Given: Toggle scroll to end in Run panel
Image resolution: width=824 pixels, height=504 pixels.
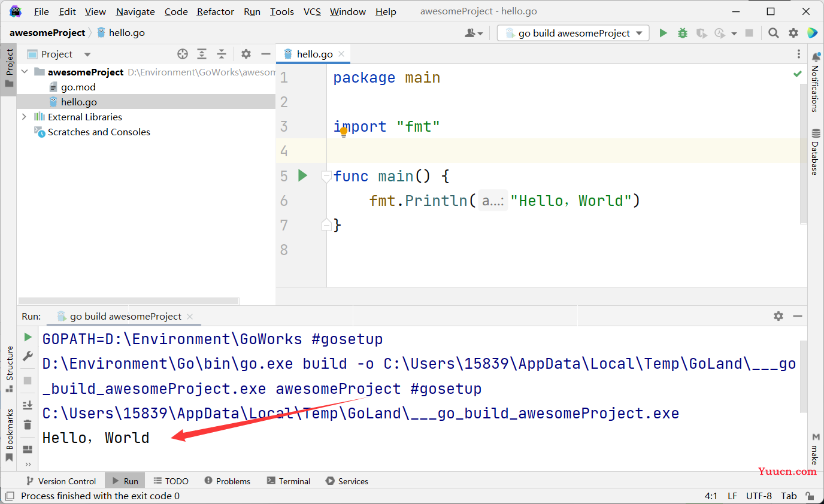Looking at the screenshot, I should click(x=28, y=405).
